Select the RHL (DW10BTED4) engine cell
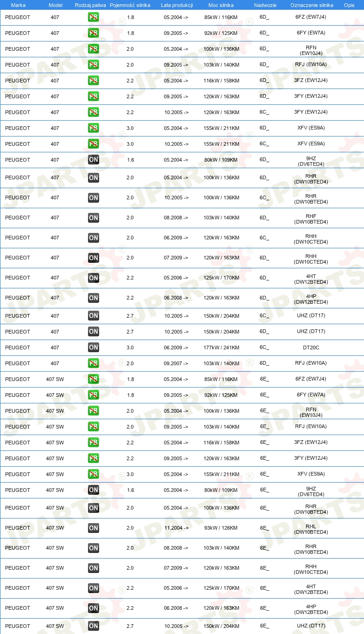Image resolution: width=364 pixels, height=634 pixels. (311, 530)
